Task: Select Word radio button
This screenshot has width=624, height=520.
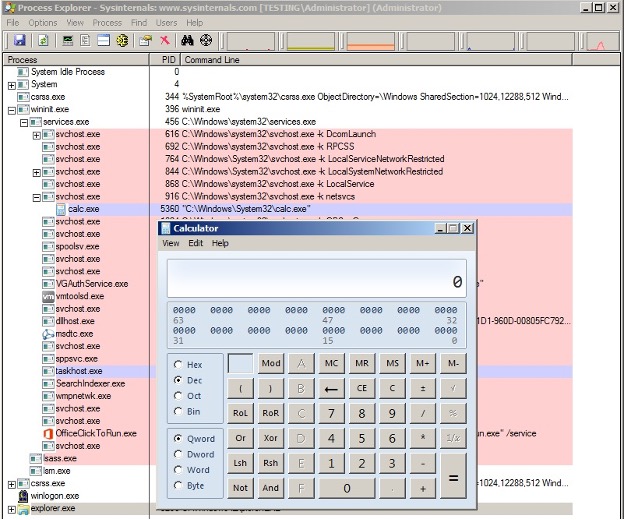Action: coord(178,469)
